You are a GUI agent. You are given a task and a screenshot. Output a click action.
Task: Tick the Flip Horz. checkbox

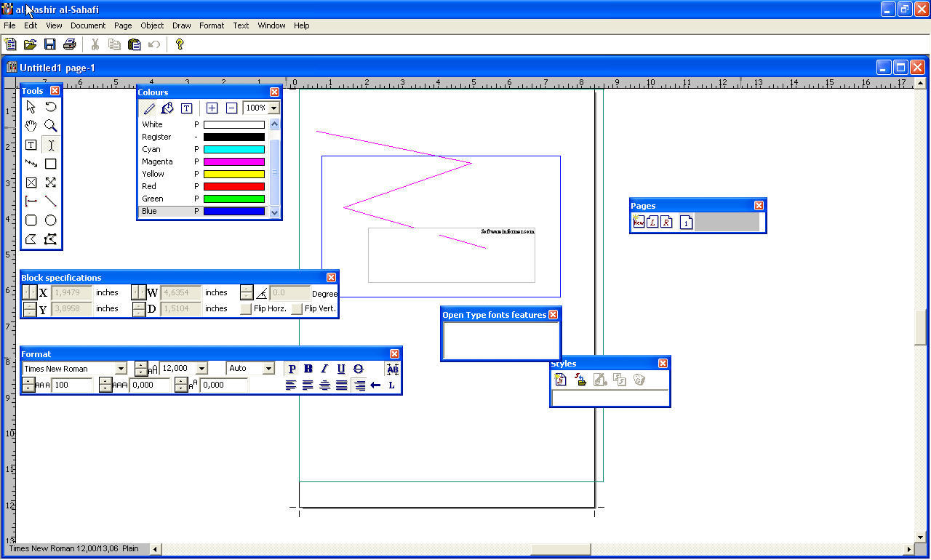(x=246, y=309)
